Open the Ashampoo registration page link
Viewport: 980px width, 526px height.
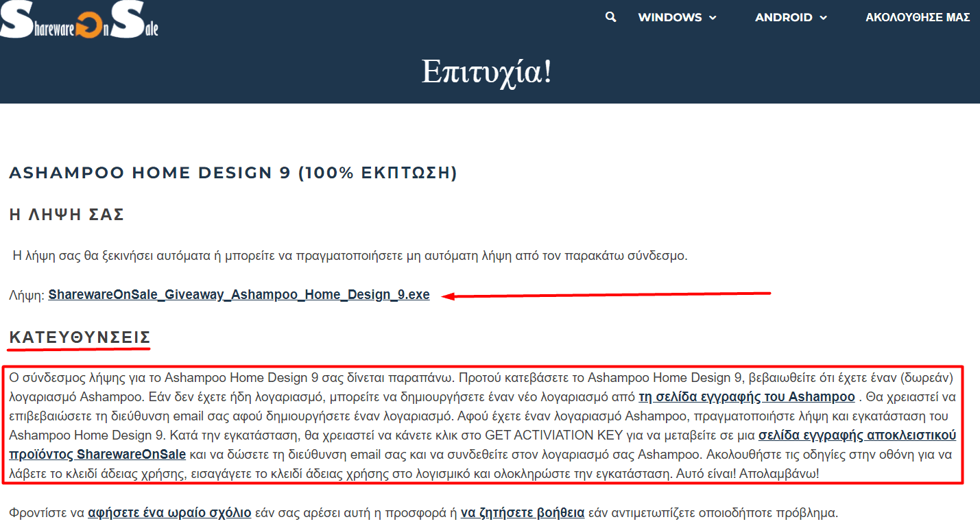point(746,397)
